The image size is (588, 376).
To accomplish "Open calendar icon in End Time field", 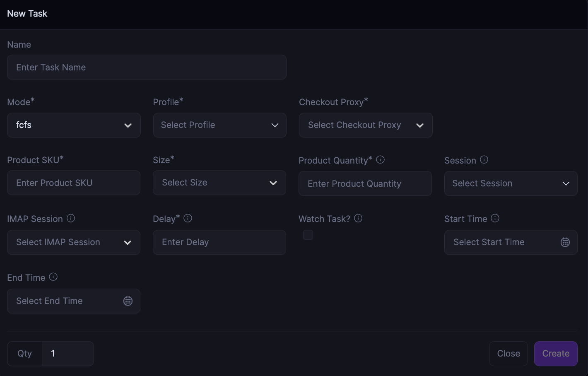I will pos(128,301).
